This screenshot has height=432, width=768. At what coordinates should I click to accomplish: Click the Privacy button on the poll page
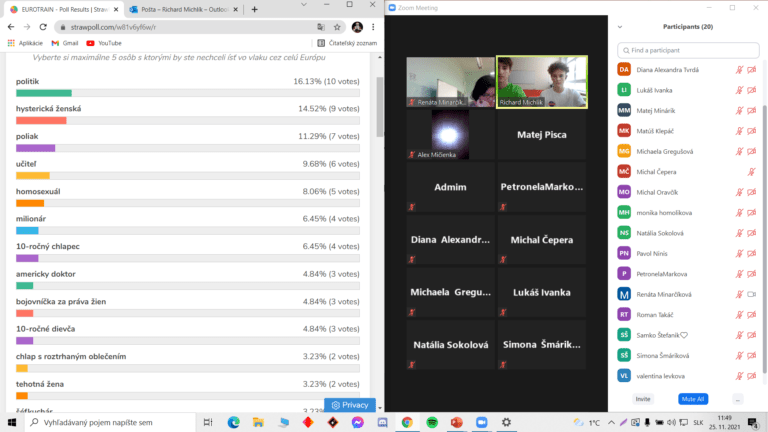coord(350,405)
